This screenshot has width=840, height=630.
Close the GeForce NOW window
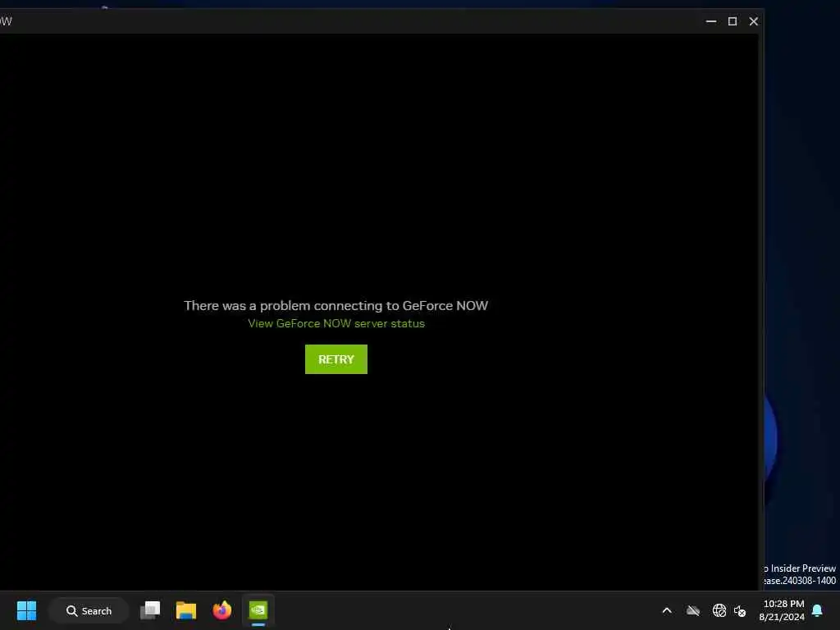tap(754, 21)
